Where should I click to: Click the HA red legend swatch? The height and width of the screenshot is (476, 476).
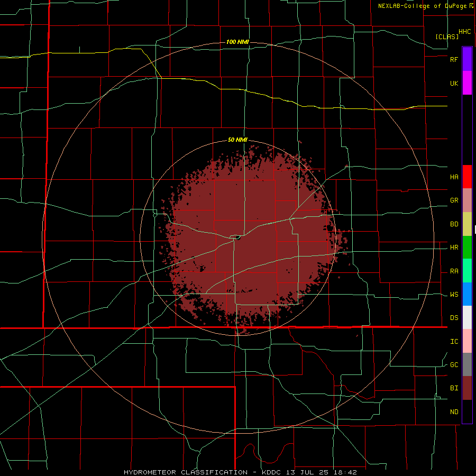[467, 177]
